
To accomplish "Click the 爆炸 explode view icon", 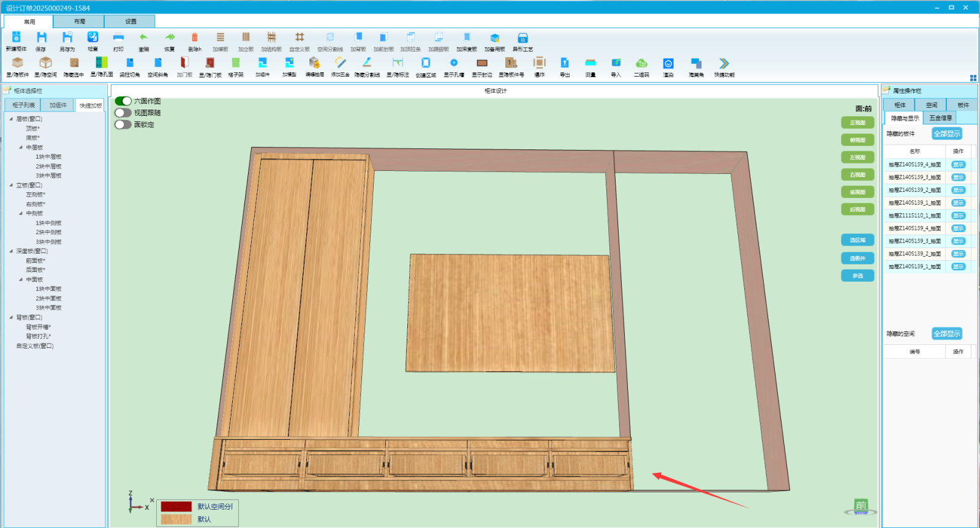I will [x=539, y=63].
